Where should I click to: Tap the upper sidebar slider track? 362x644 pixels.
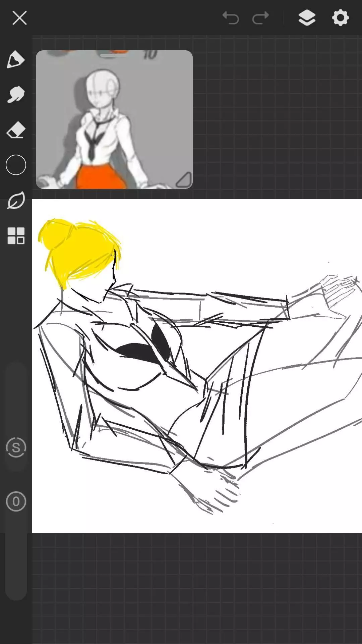(x=16, y=399)
